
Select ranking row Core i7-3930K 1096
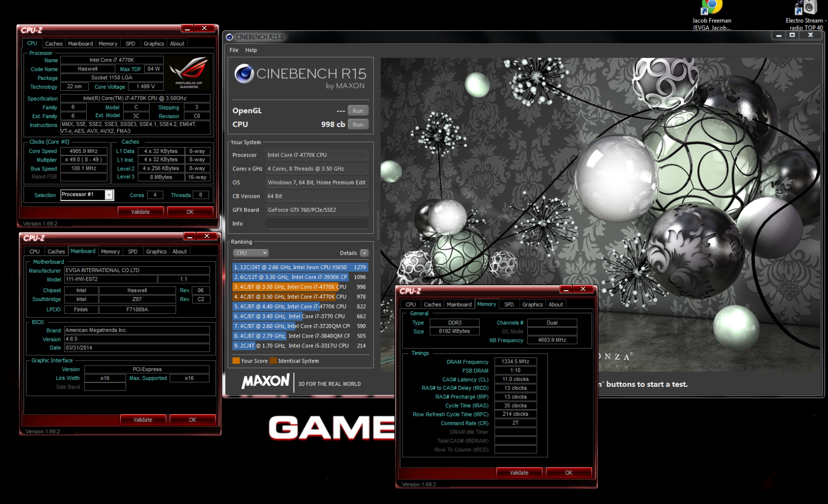300,277
